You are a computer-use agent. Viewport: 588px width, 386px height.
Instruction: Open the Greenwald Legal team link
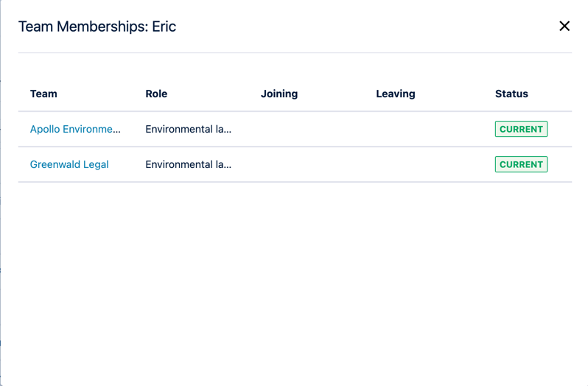pos(69,164)
